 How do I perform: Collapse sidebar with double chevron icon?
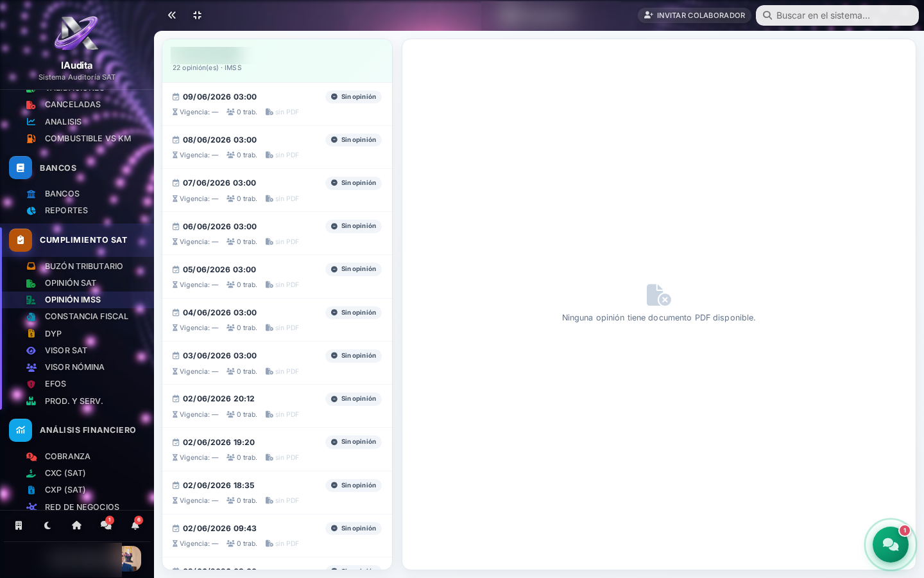click(172, 15)
